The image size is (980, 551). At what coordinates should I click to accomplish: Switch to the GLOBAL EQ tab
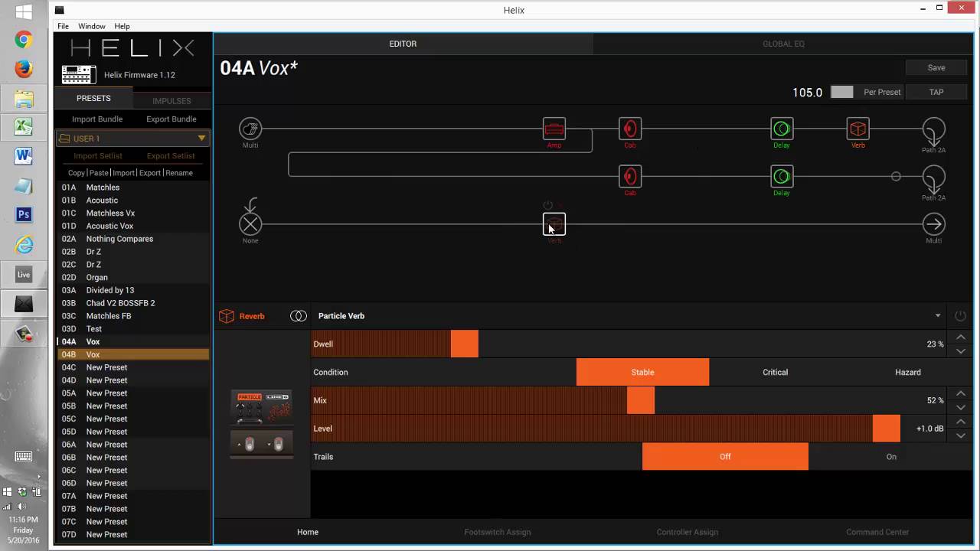click(x=783, y=44)
